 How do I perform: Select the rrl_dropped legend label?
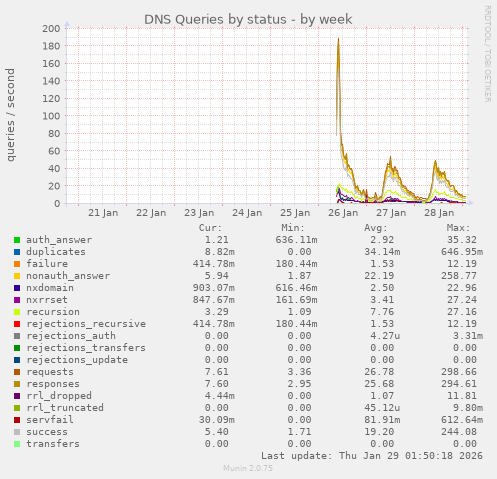pyautogui.click(x=59, y=396)
